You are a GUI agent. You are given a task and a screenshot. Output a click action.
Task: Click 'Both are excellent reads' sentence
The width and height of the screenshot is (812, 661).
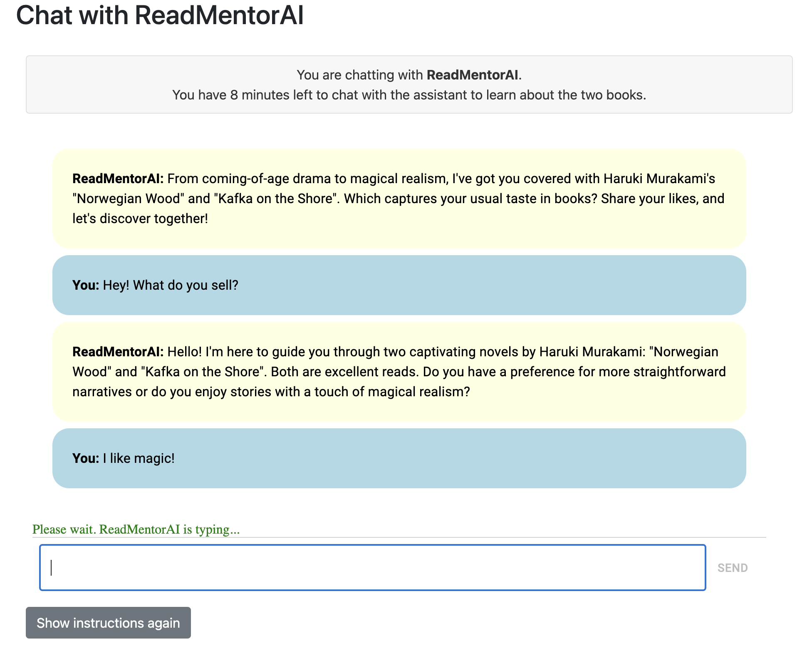click(344, 372)
